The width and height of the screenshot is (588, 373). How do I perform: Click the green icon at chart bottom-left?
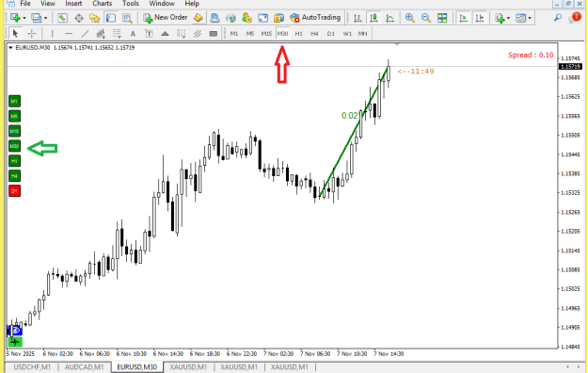(15, 342)
